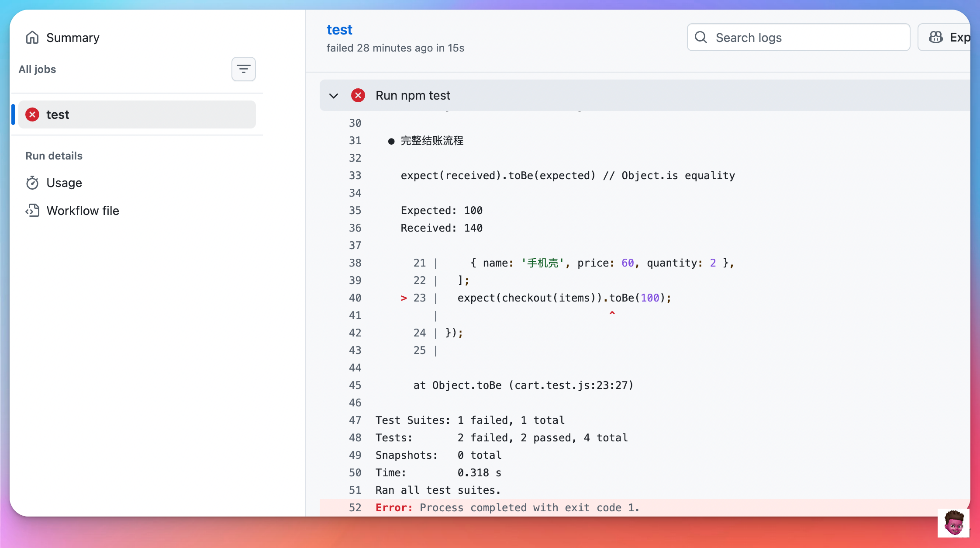Image resolution: width=980 pixels, height=548 pixels.
Task: Click 'Time: 0.318 s' line
Action: click(438, 473)
